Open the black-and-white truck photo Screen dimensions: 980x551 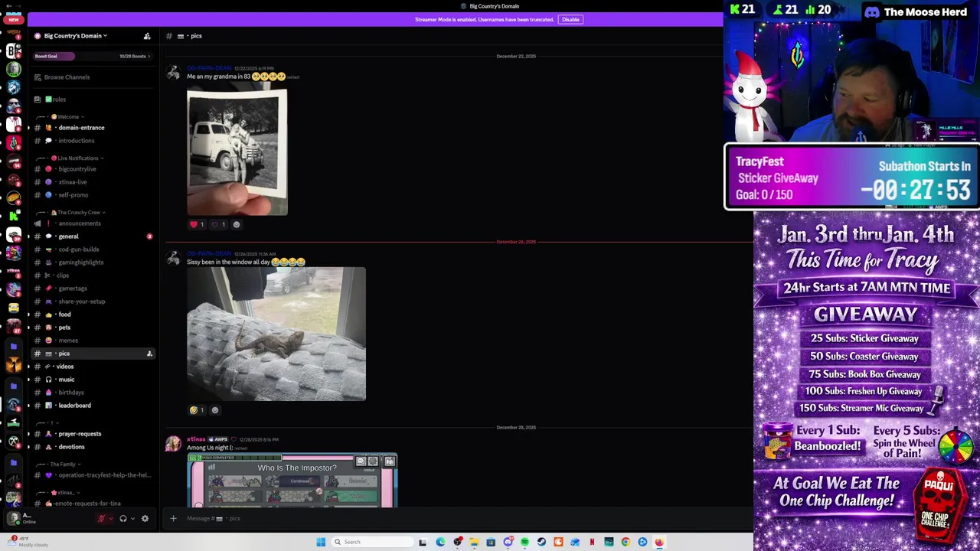pos(237,152)
